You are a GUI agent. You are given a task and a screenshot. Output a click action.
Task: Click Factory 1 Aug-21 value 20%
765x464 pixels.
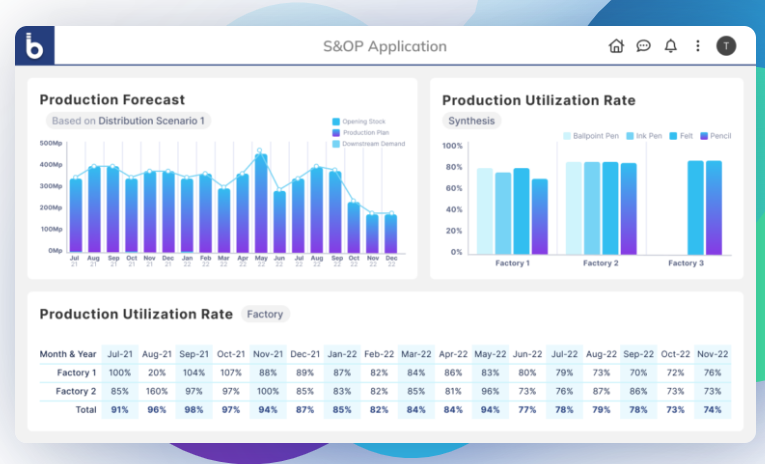pos(157,373)
